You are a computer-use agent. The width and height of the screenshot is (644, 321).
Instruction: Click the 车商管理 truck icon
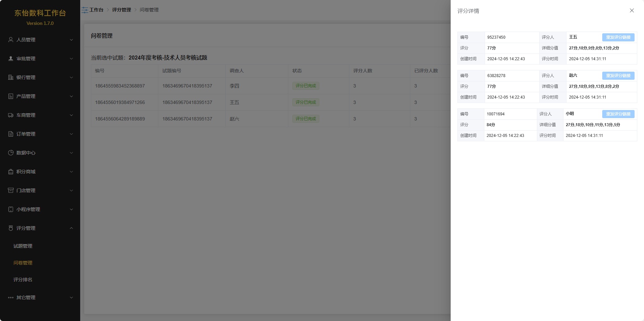point(11,115)
